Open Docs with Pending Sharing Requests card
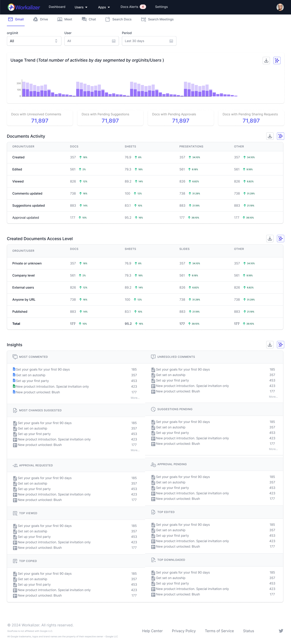The height and width of the screenshot is (644, 291). coord(251,118)
